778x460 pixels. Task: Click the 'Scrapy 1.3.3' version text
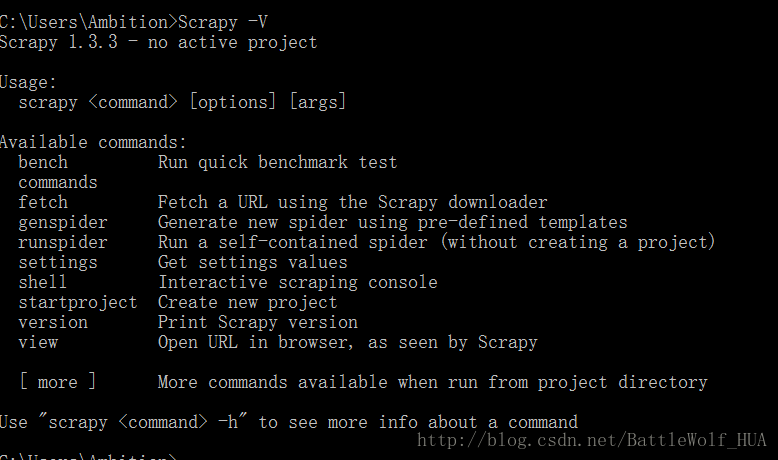59,43
